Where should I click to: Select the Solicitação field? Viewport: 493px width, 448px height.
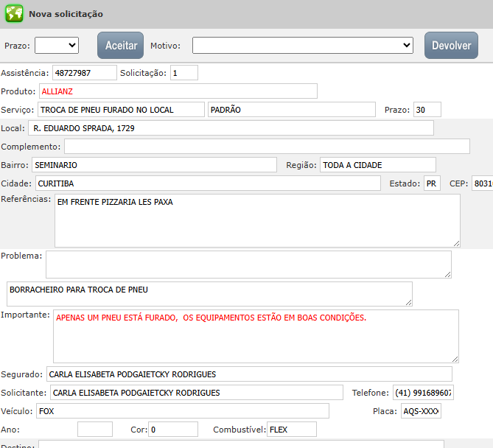click(x=183, y=73)
